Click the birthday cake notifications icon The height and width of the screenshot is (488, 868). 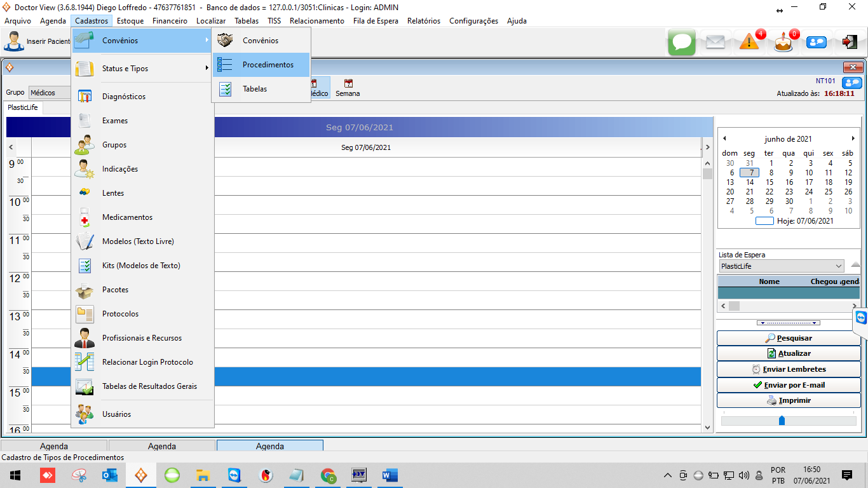[783, 43]
